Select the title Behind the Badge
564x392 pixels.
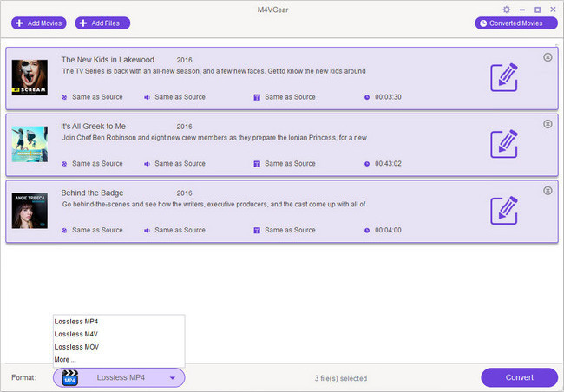92,193
